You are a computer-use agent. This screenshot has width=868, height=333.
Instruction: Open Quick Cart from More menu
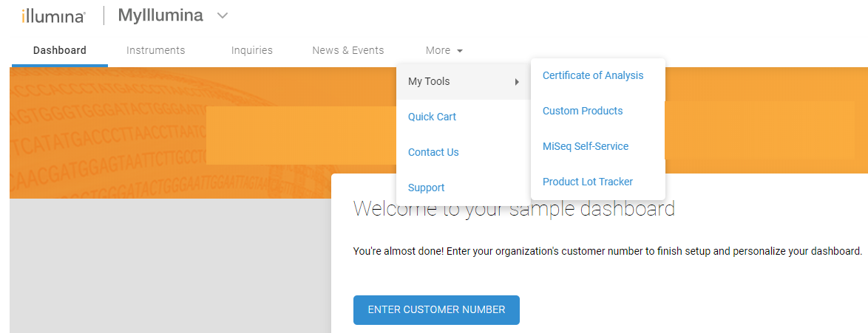pos(432,117)
